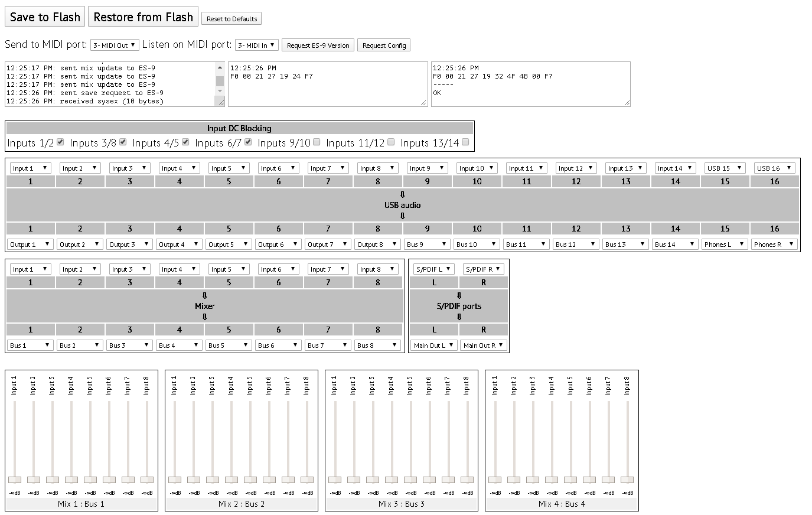
Task: Click Restore from Flash button
Action: pyautogui.click(x=143, y=17)
